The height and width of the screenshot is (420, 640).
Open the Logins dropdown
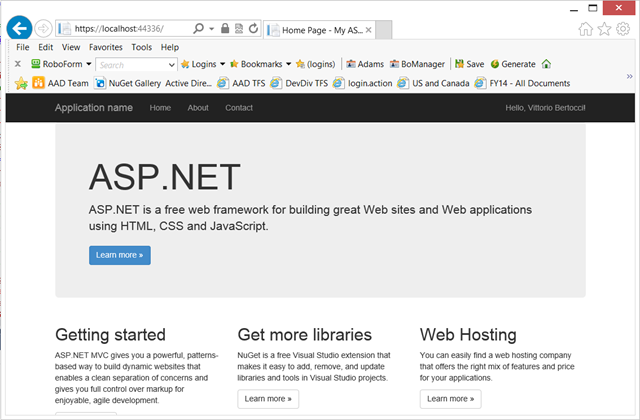(x=203, y=64)
